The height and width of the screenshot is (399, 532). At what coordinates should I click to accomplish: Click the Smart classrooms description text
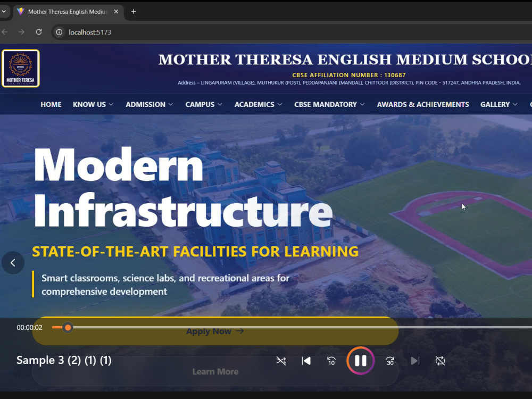[165, 285]
